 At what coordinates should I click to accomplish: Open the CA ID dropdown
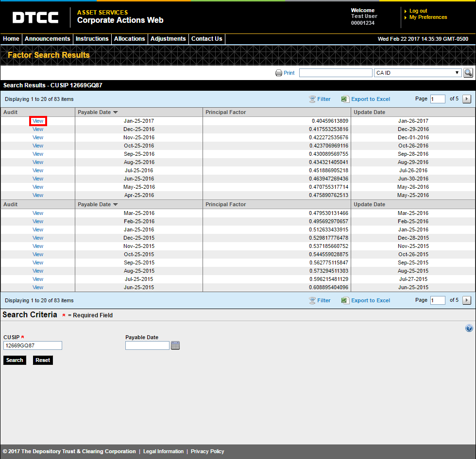[418, 73]
